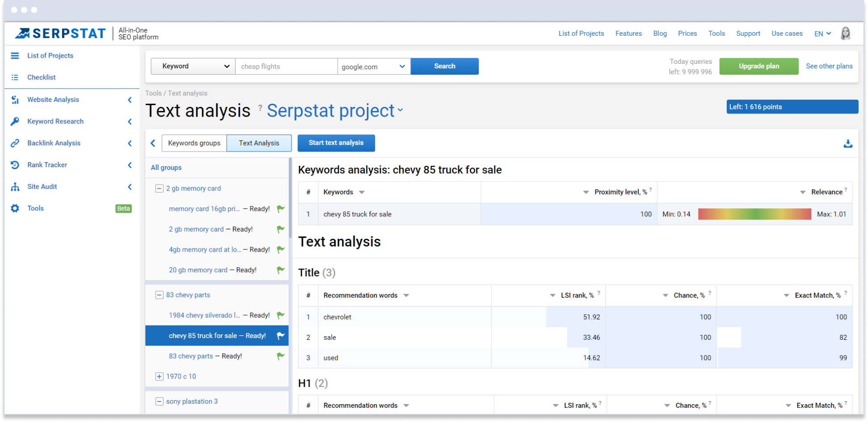Click the Upgrade plan button

759,66
